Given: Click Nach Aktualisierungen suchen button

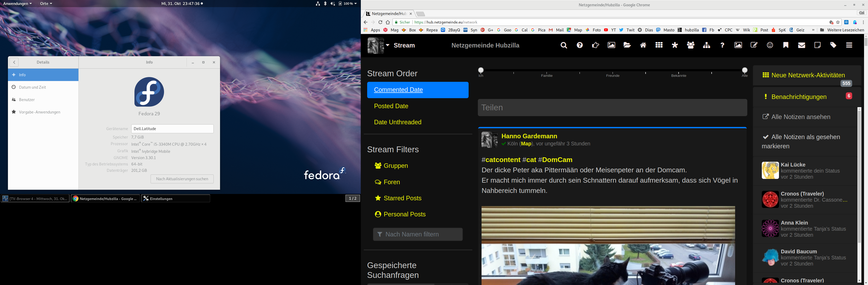Looking at the screenshot, I should point(182,179).
